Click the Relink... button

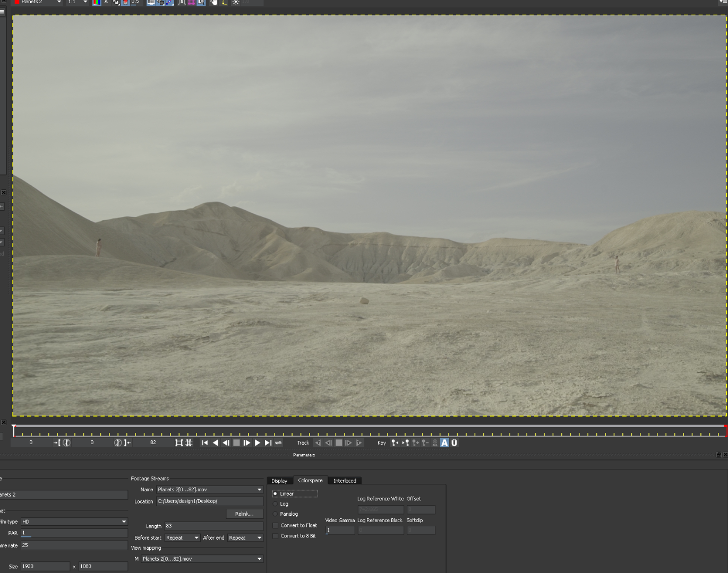pos(244,514)
